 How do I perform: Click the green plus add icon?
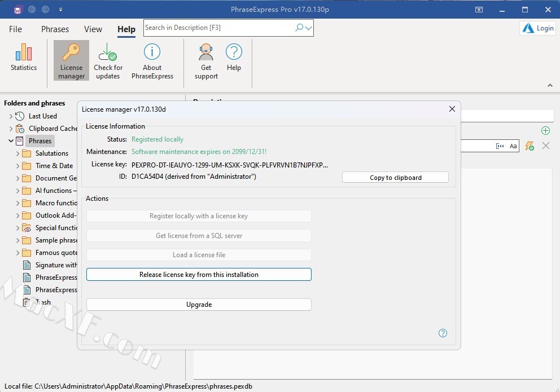[x=545, y=130]
